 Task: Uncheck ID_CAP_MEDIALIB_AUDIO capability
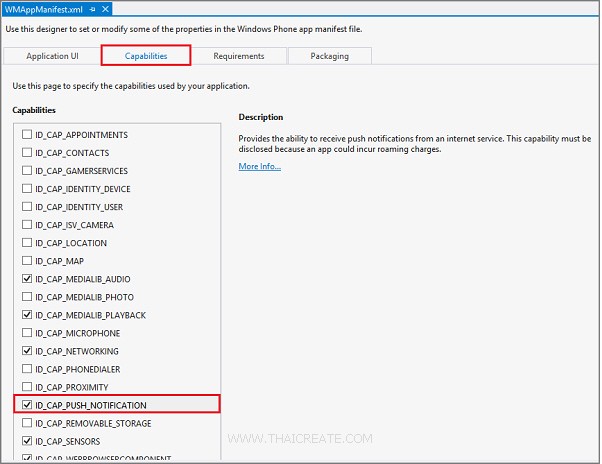coord(27,279)
